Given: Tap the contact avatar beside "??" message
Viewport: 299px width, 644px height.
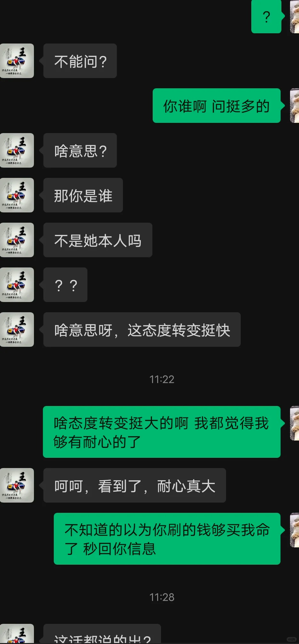Looking at the screenshot, I should (x=17, y=285).
